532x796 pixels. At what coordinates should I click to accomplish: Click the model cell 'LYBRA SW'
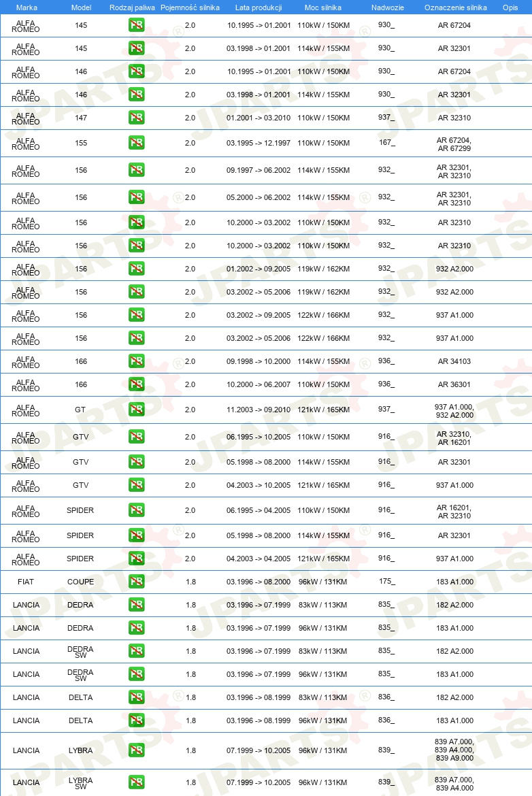[x=81, y=783]
